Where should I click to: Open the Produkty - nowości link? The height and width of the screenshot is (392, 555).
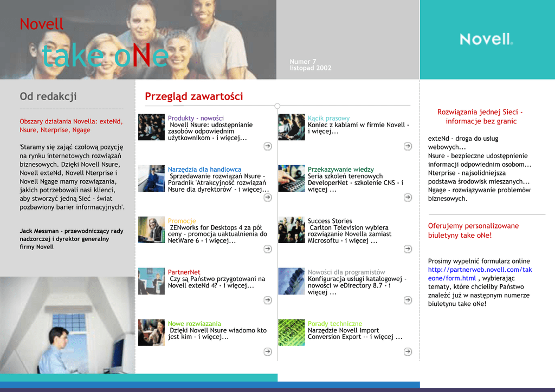[x=196, y=118]
